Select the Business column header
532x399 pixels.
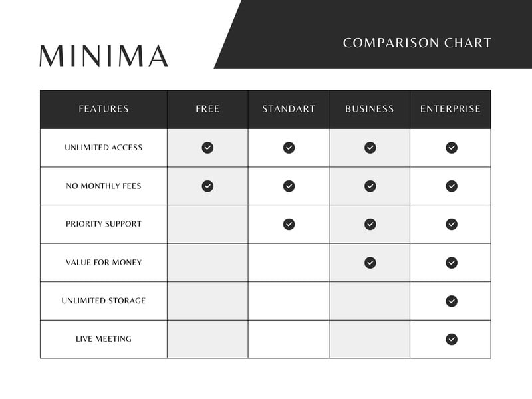tap(370, 109)
